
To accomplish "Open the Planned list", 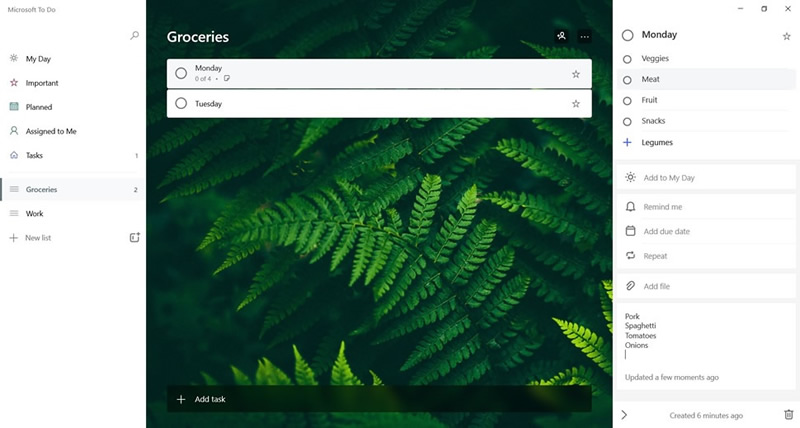I will (72, 107).
